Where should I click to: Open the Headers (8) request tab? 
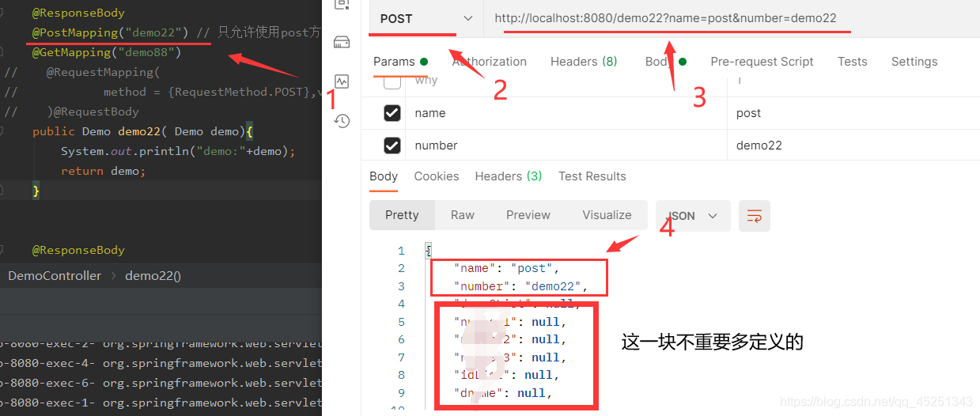[x=584, y=62]
